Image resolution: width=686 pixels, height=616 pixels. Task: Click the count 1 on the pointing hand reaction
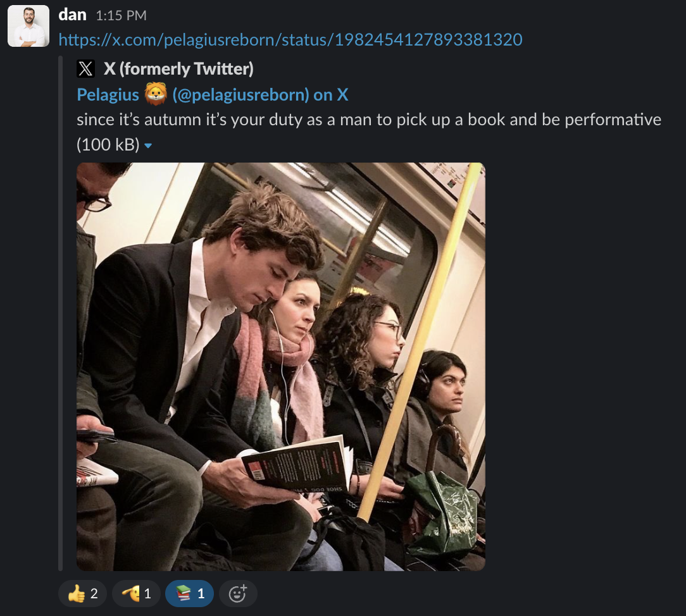(x=147, y=593)
